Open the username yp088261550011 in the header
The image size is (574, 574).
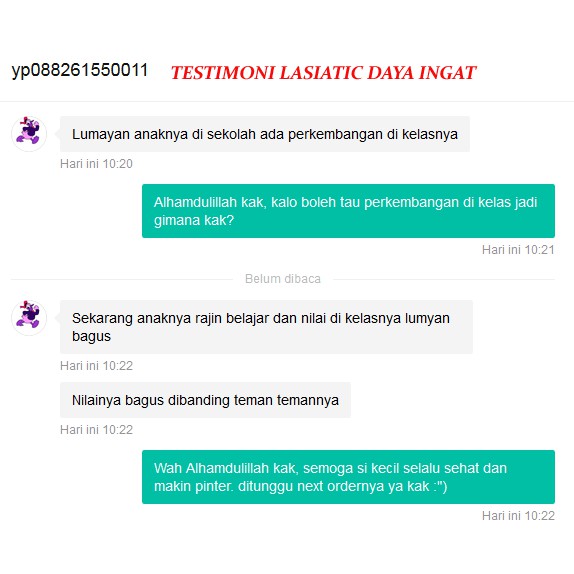click(80, 70)
